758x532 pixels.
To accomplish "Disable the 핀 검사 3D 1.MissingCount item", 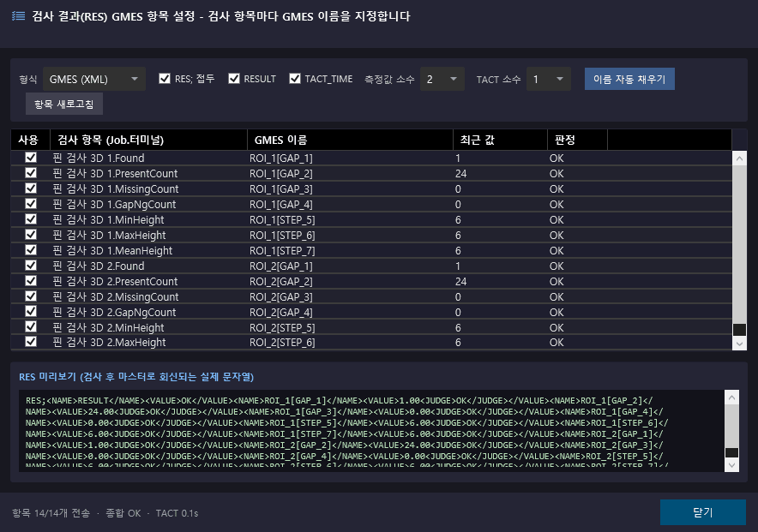I will (x=31, y=188).
